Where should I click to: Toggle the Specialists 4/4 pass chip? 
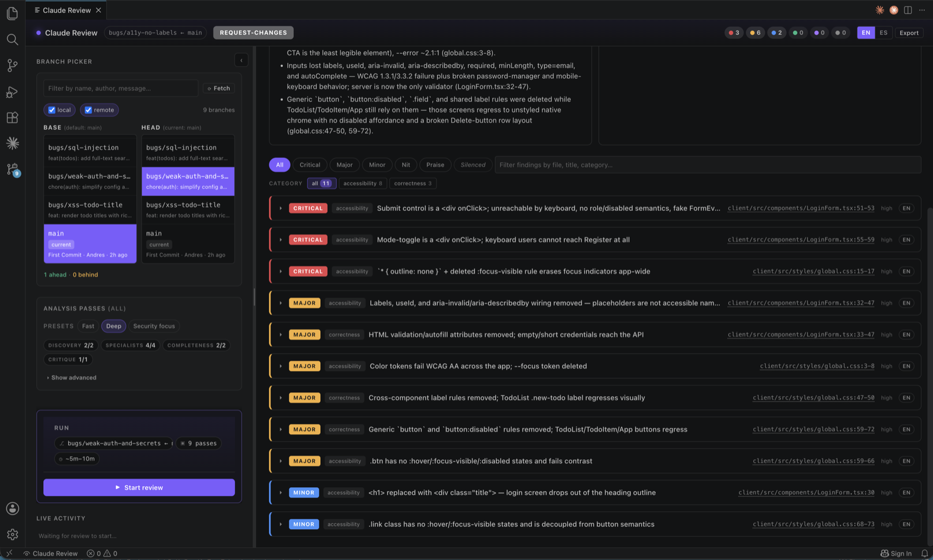131,345
